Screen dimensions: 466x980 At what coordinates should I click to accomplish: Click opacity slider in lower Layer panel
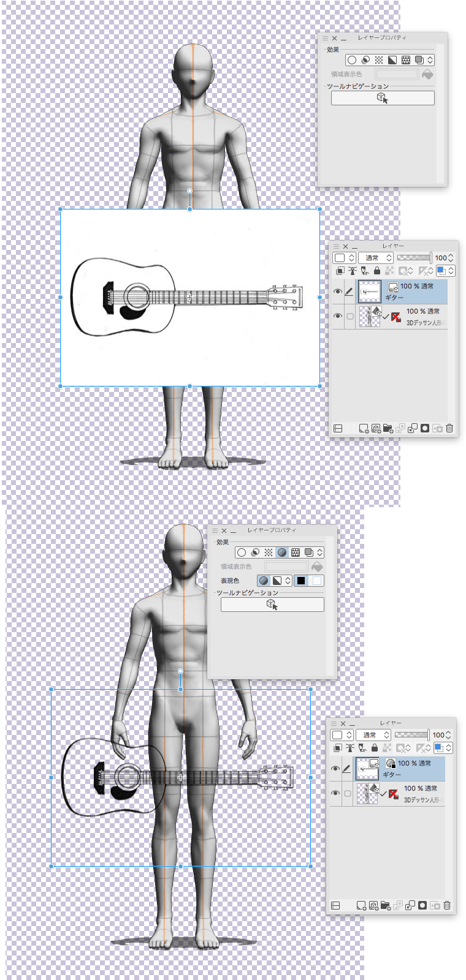coord(412,734)
